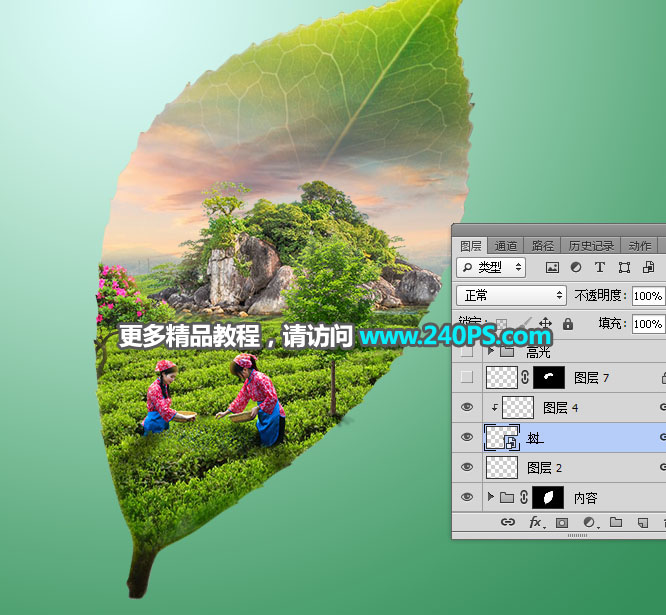Click the 填充 label
The image size is (666, 615).
pos(612,324)
